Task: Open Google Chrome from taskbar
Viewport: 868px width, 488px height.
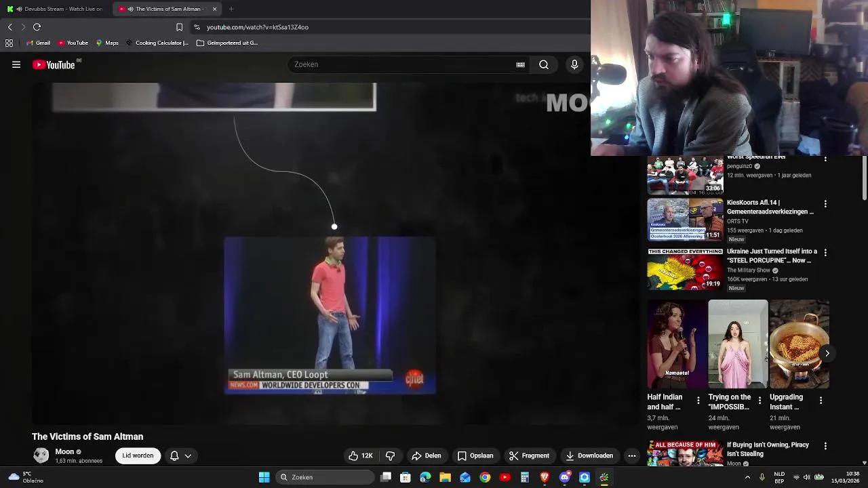Action: pos(485,477)
